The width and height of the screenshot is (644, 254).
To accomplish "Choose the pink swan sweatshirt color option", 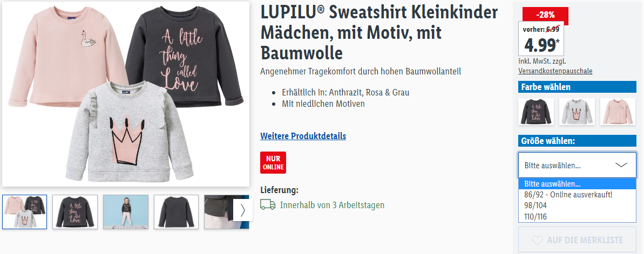I will click(618, 111).
